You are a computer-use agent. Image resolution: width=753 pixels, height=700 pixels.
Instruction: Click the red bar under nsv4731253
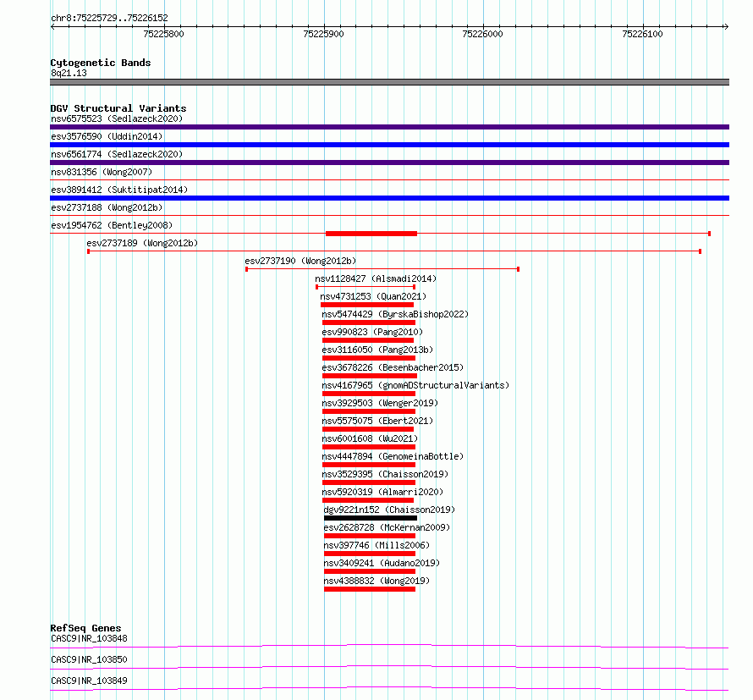pos(367,305)
